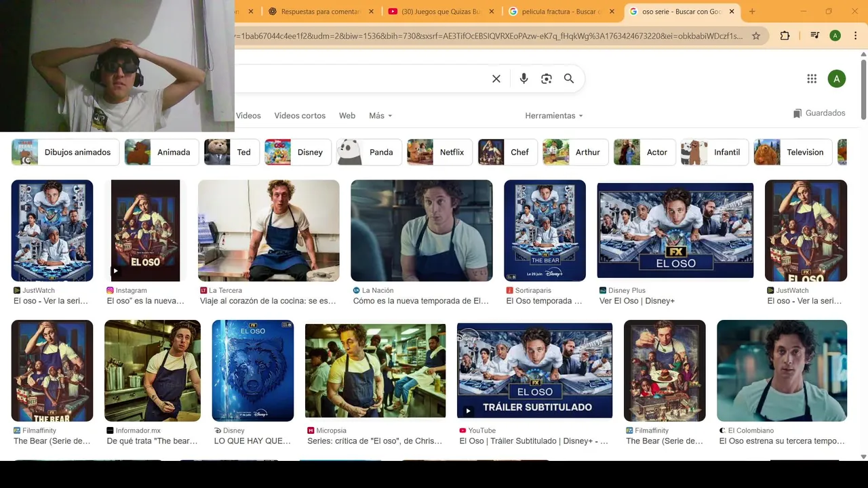Viewport: 868px width, 488px height.
Task: Open La Nación image result
Action: coord(422,230)
